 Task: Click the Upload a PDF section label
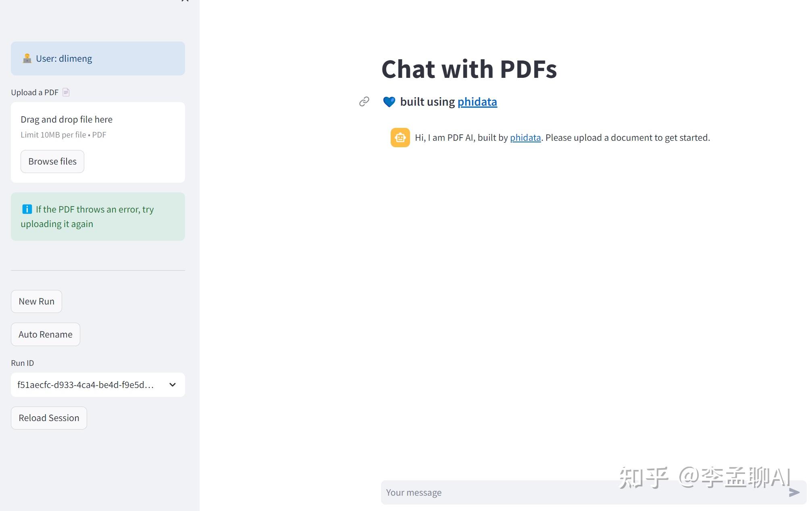pyautogui.click(x=35, y=92)
